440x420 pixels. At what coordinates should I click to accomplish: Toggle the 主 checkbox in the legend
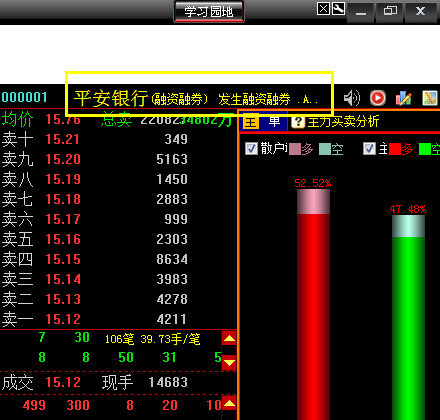point(369,148)
